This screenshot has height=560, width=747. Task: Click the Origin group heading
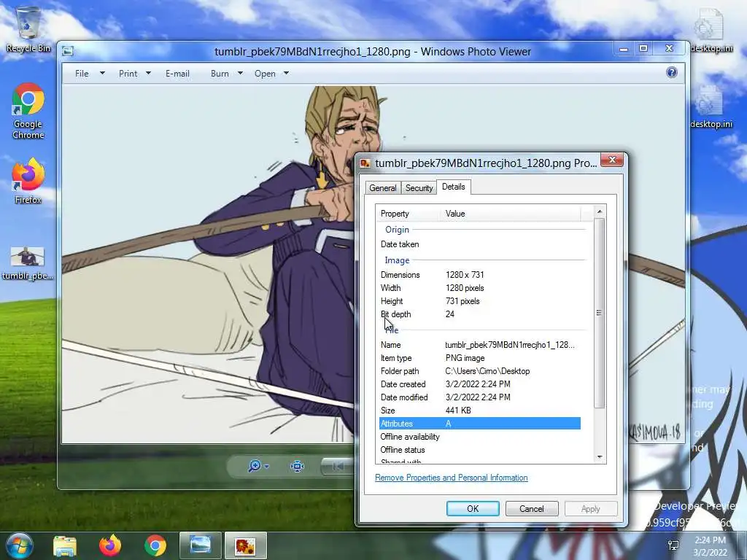tap(397, 230)
